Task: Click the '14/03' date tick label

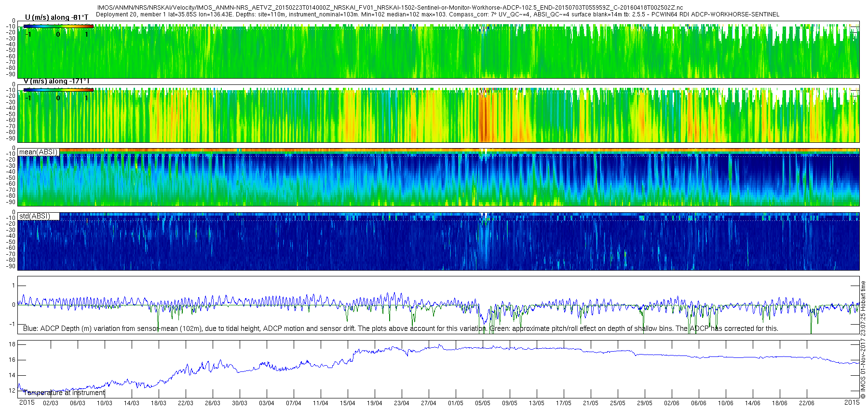Action: point(132,403)
